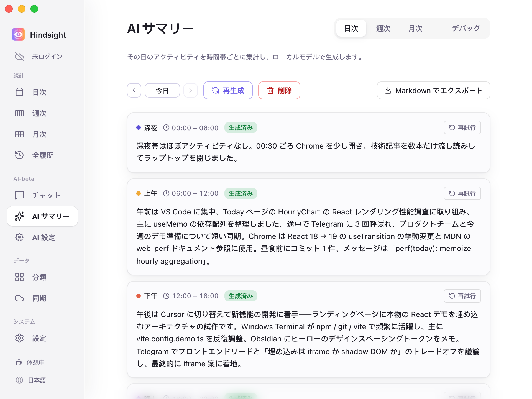Export with Markdown でエクスポート button
This screenshot has width=532, height=399.
[434, 90]
